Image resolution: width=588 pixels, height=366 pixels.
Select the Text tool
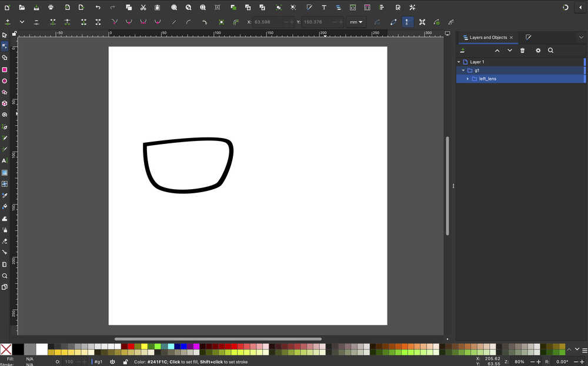(5, 160)
